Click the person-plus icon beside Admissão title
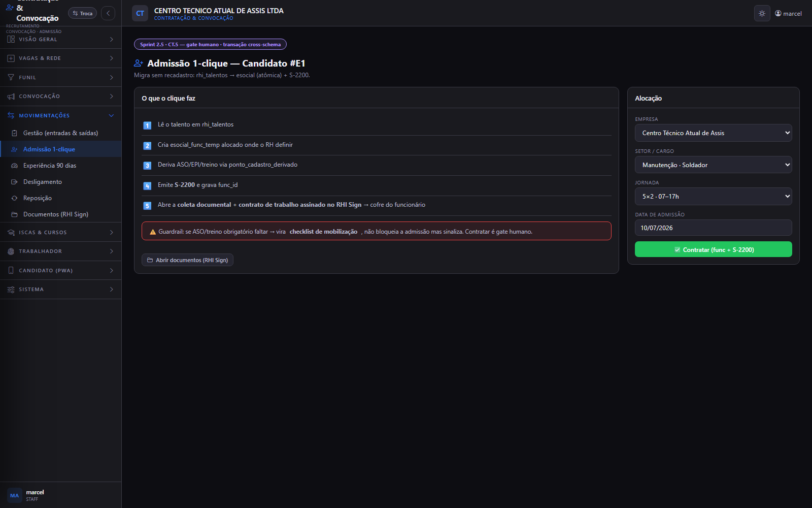Viewport: 812px width, 508px height. tap(139, 63)
